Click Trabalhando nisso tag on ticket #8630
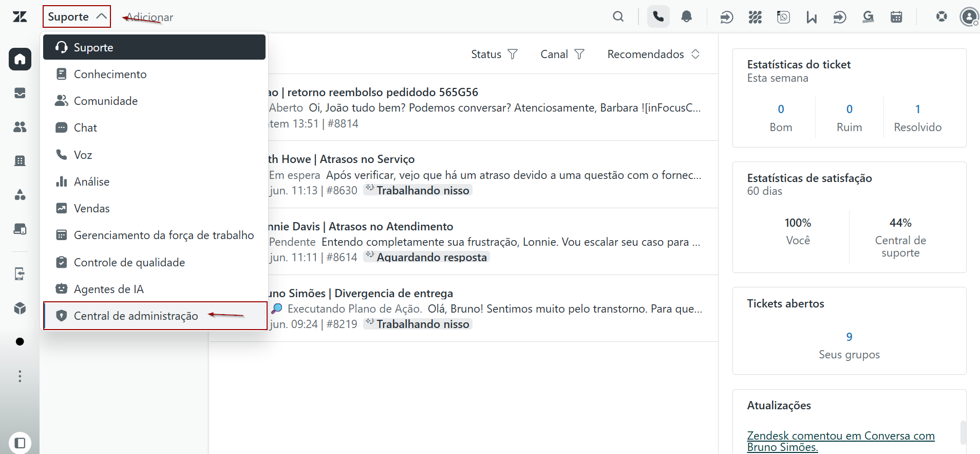The image size is (980, 454). (x=418, y=190)
